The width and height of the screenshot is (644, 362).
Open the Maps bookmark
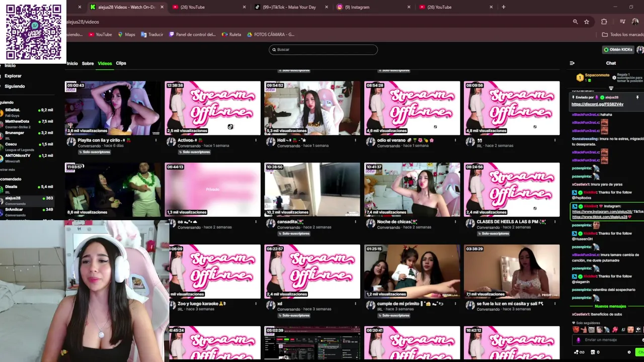point(126,35)
